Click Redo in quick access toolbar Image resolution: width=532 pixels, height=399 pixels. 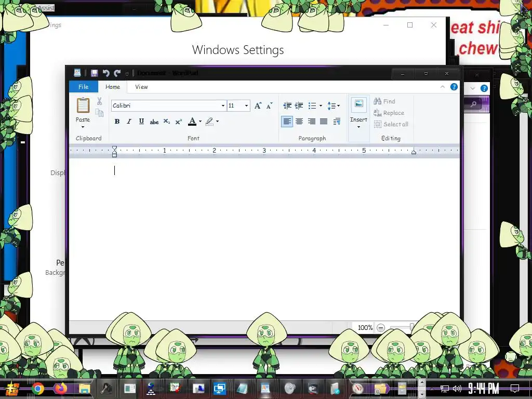pos(117,73)
